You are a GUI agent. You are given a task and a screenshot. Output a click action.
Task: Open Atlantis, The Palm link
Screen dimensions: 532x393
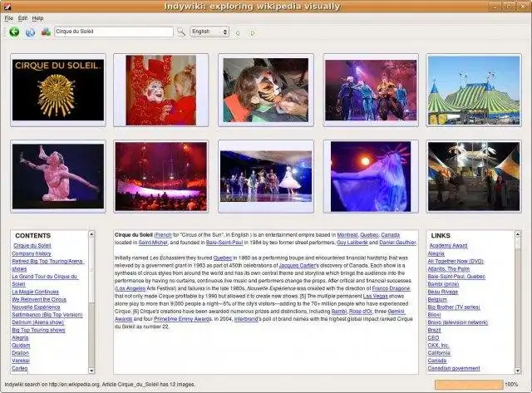tap(449, 269)
